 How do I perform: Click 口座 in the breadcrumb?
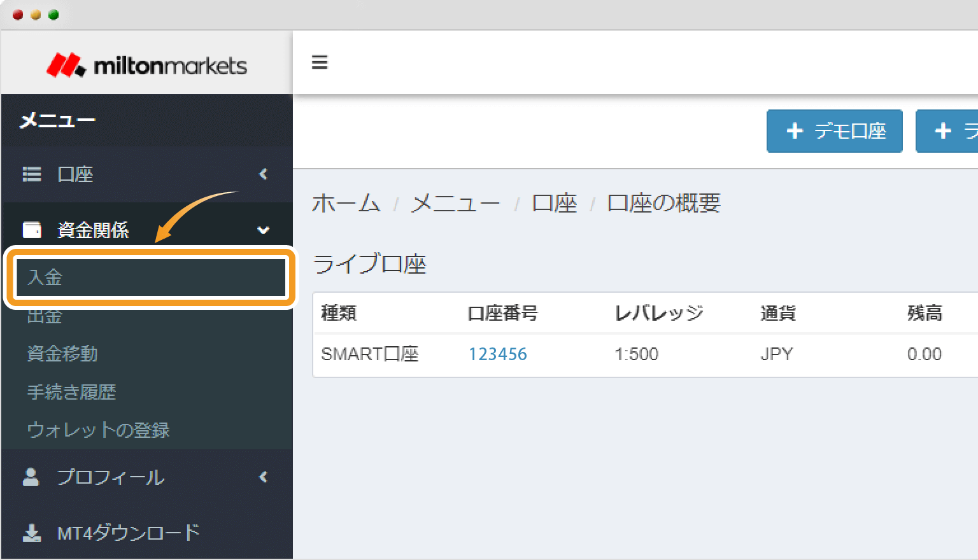pyautogui.click(x=555, y=204)
